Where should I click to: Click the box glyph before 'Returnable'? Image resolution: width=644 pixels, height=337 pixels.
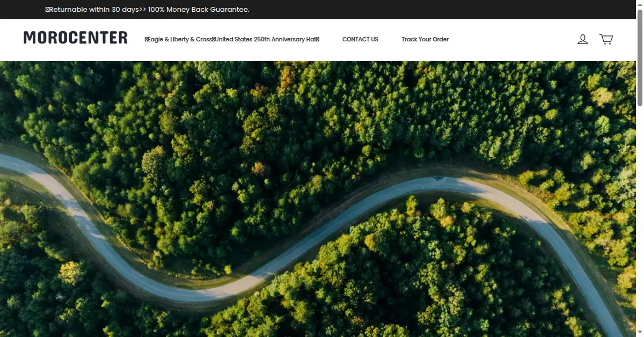tap(47, 10)
